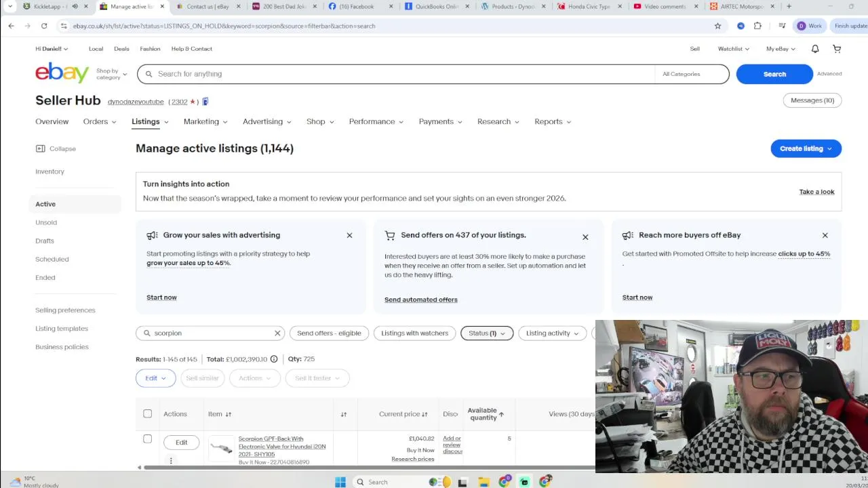
Task: Open the Windows Start menu
Action: 340,482
